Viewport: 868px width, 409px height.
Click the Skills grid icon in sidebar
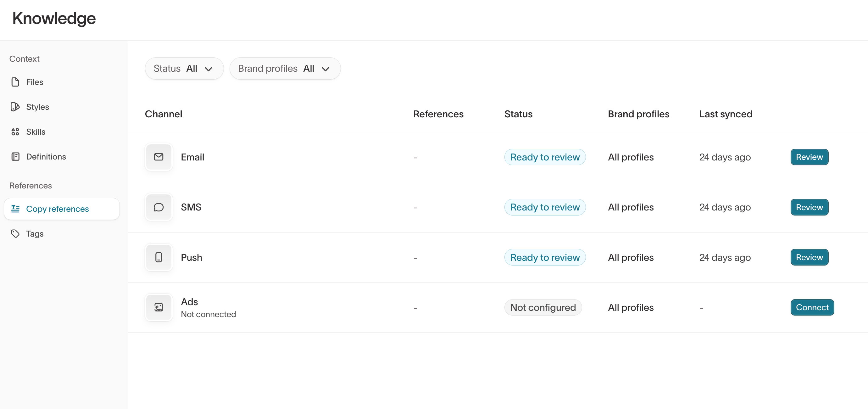tap(15, 132)
